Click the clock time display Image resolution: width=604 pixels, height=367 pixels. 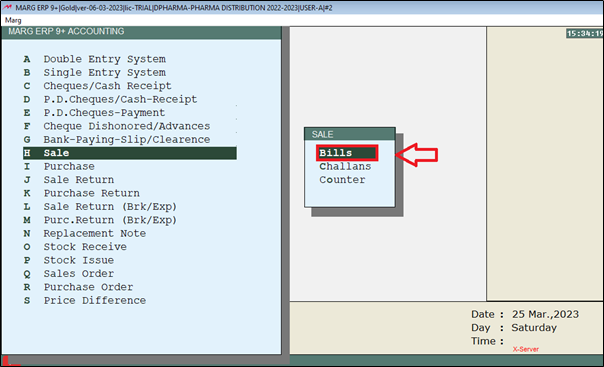(x=584, y=34)
